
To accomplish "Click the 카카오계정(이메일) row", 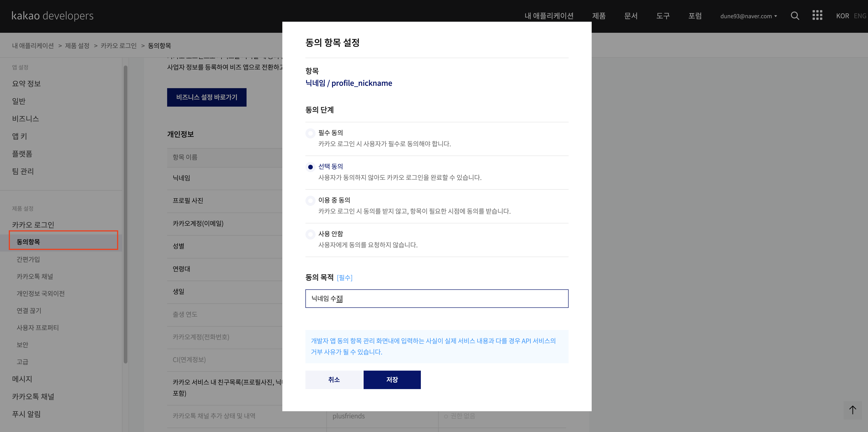I will [x=224, y=224].
